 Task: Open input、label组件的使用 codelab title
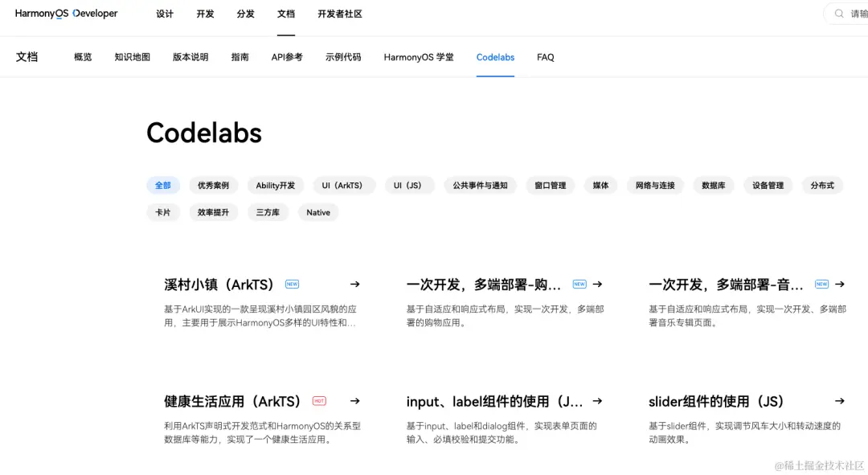pos(494,401)
